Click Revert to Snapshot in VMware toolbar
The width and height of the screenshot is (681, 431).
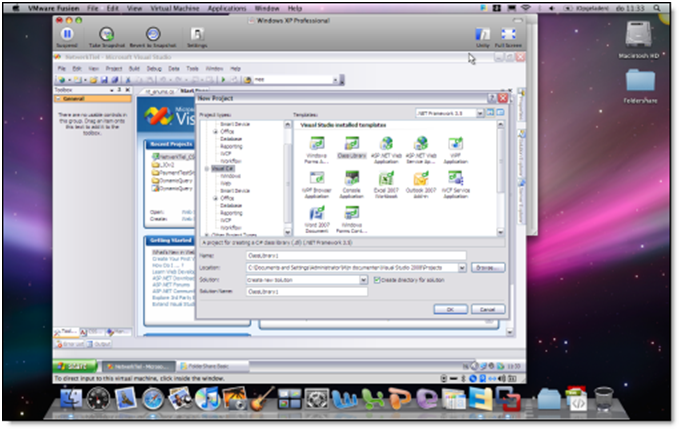pyautogui.click(x=153, y=34)
